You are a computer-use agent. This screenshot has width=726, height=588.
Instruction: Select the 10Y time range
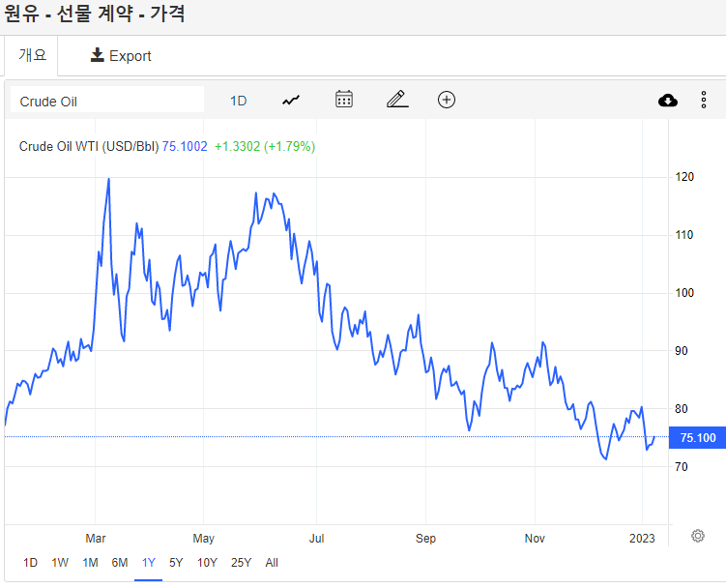coord(207,563)
